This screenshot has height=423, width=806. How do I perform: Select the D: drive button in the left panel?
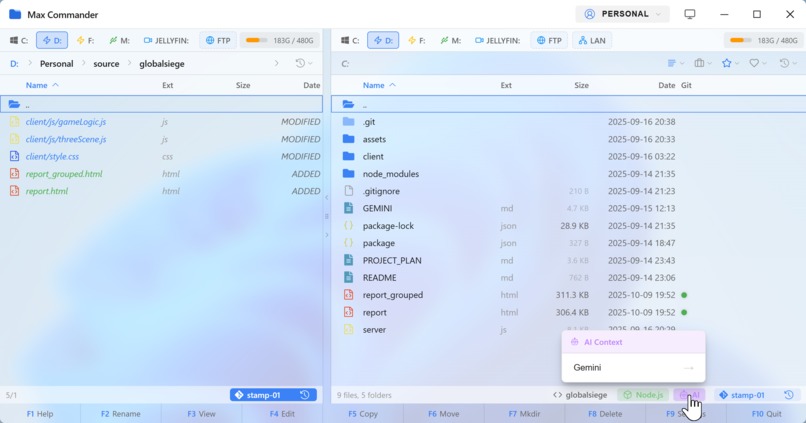[x=52, y=41]
